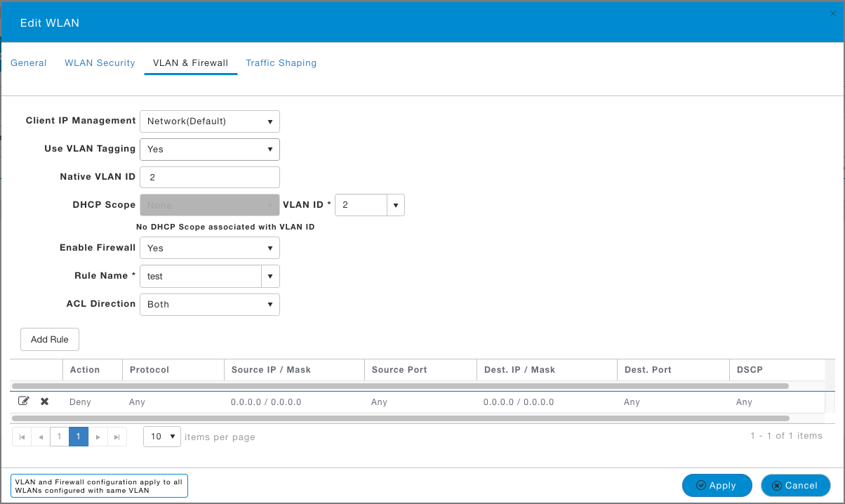
Task: Jump to the first page of rules
Action: 21,436
